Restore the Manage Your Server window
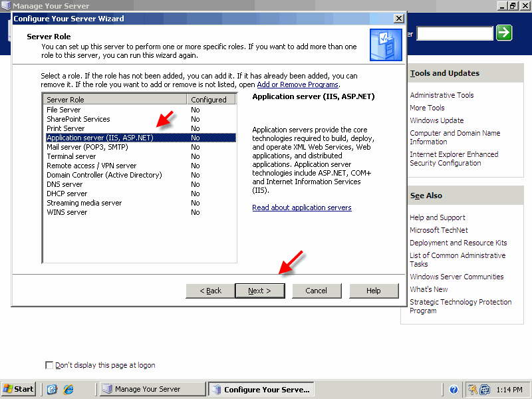The height and width of the screenshot is (399, 532). point(513,5)
